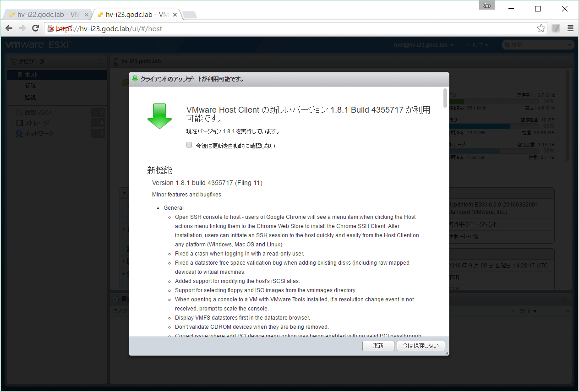Click the update dialog scrollbar thumb
The height and width of the screenshot is (392, 579).
(x=445, y=98)
